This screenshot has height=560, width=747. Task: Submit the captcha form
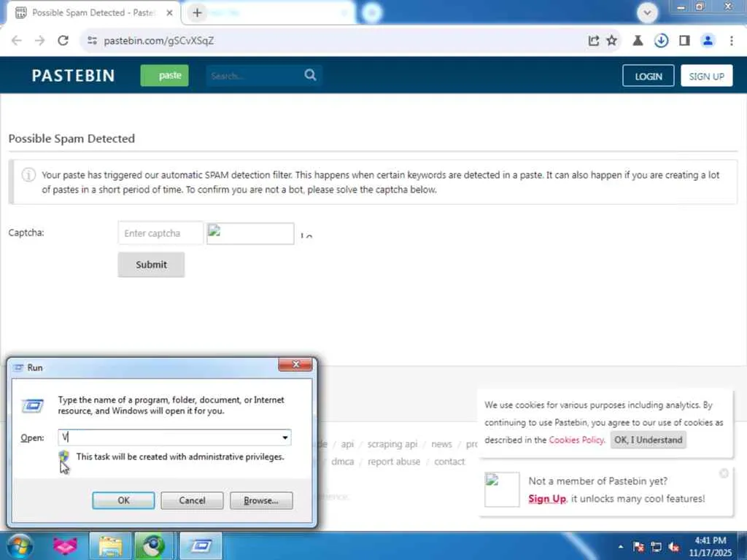151,264
